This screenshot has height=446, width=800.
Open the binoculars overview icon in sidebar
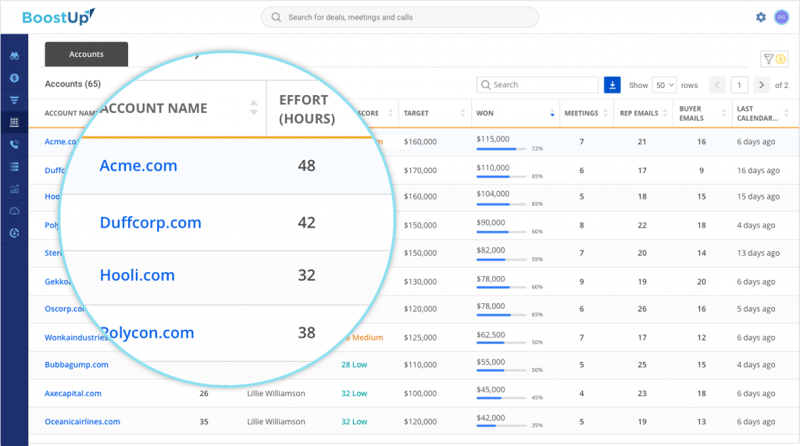point(14,56)
